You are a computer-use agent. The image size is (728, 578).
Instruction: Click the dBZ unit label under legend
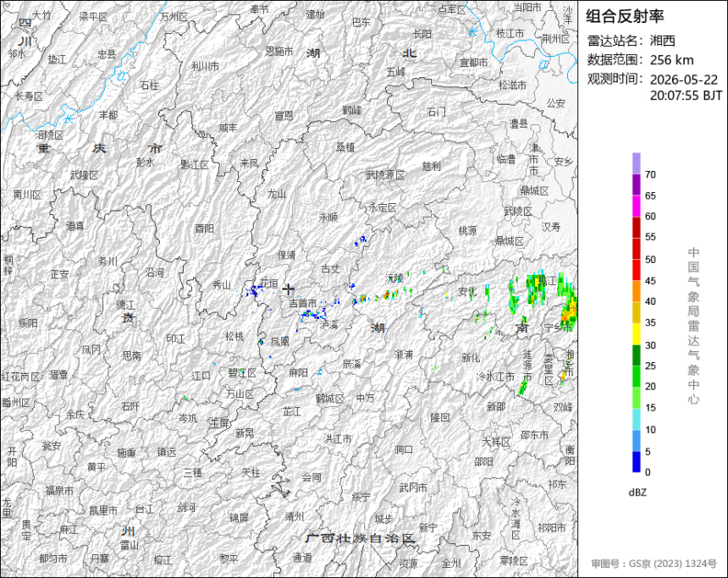point(637,493)
